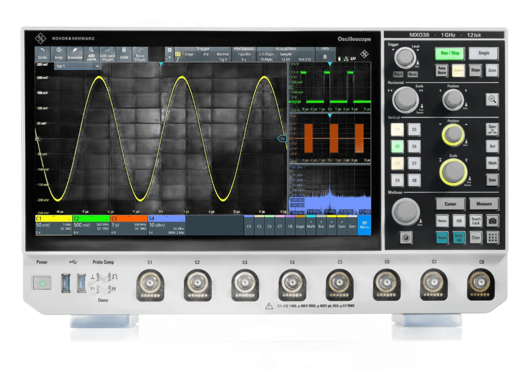532x392 pixels.
Task: Activate the Add zoom magnifier tool
Action: 91,54
